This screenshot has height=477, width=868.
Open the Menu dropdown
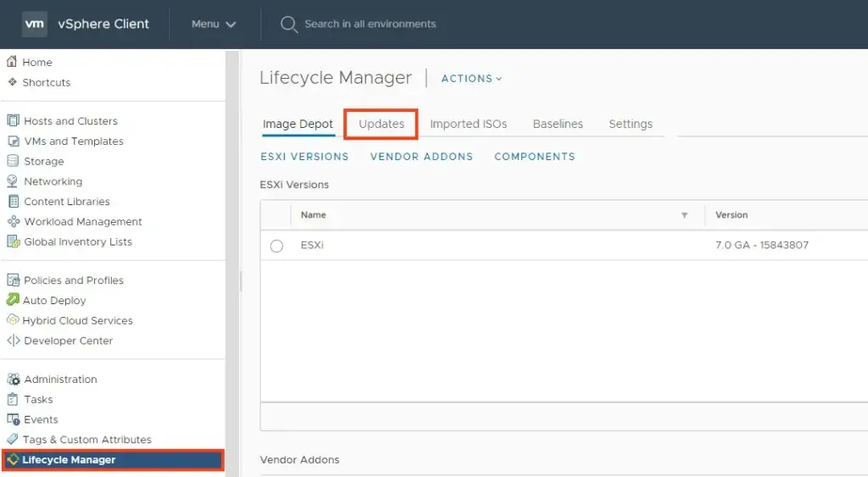click(x=214, y=24)
